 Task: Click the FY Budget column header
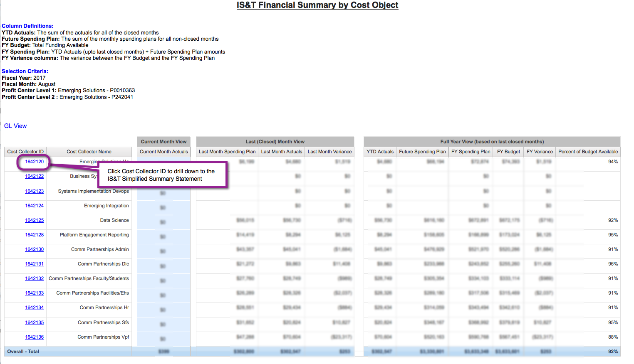pos(508,152)
